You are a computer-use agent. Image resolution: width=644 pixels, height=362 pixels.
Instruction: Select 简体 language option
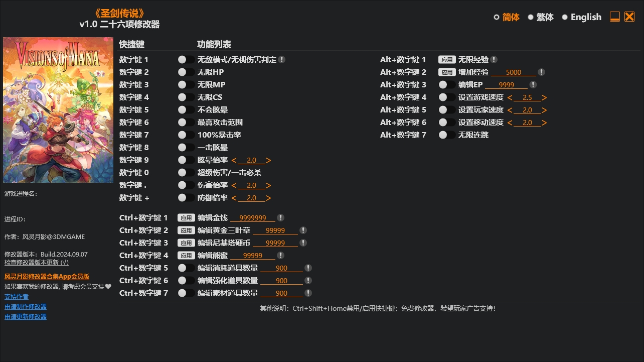tap(507, 17)
